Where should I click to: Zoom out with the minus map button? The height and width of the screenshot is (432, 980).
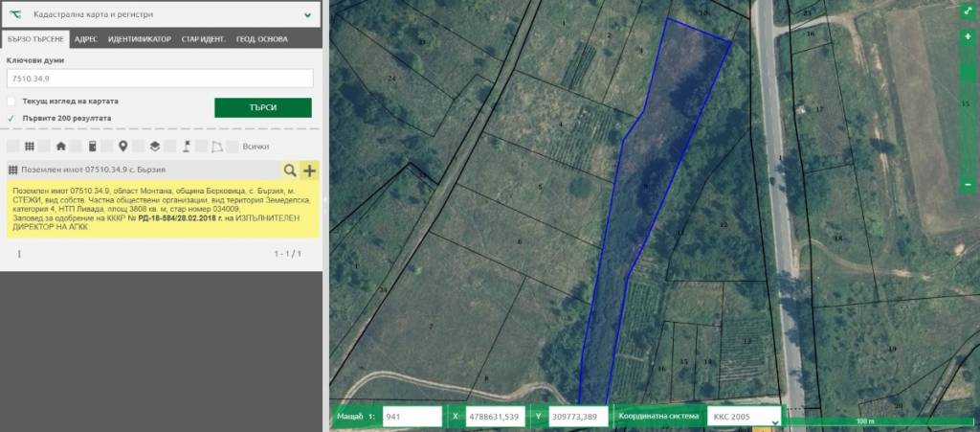969,183
